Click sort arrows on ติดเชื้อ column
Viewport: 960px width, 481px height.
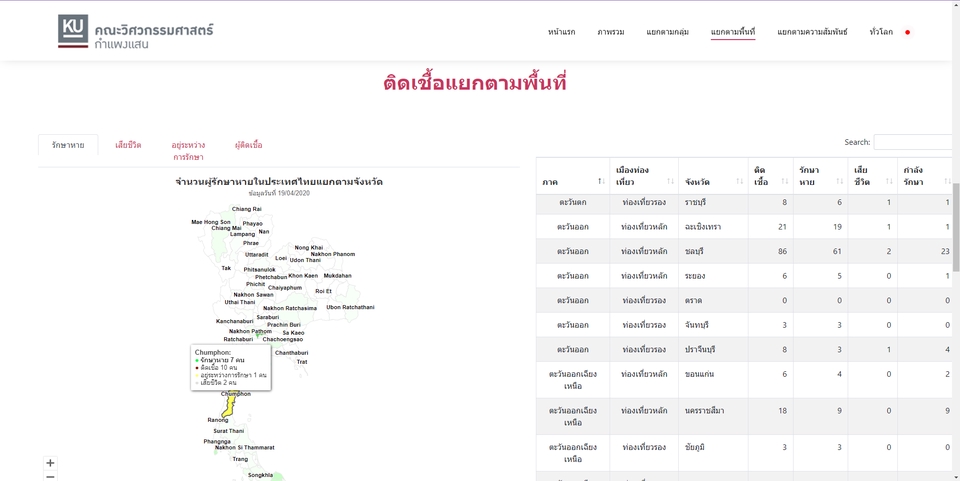785,182
